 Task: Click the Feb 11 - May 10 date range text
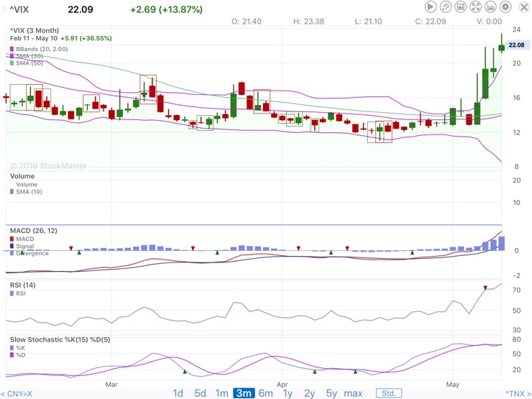pyautogui.click(x=34, y=38)
